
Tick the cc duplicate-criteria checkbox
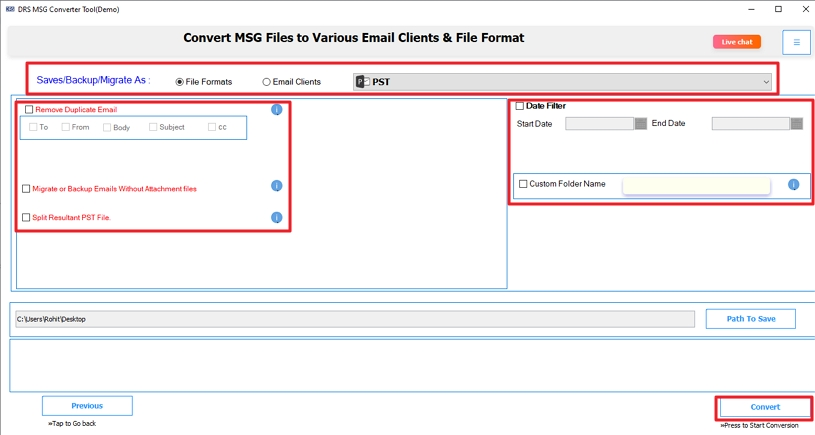click(212, 127)
